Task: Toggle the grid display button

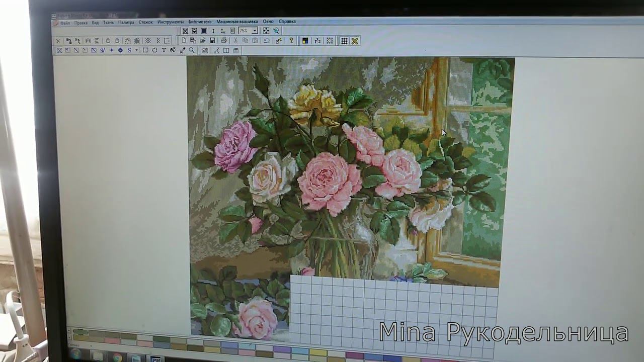Action: pos(344,41)
